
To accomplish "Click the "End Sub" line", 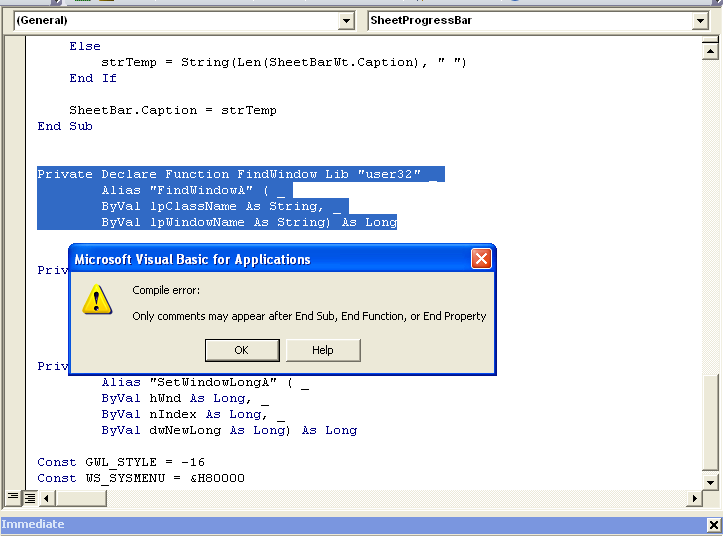I will 65,126.
